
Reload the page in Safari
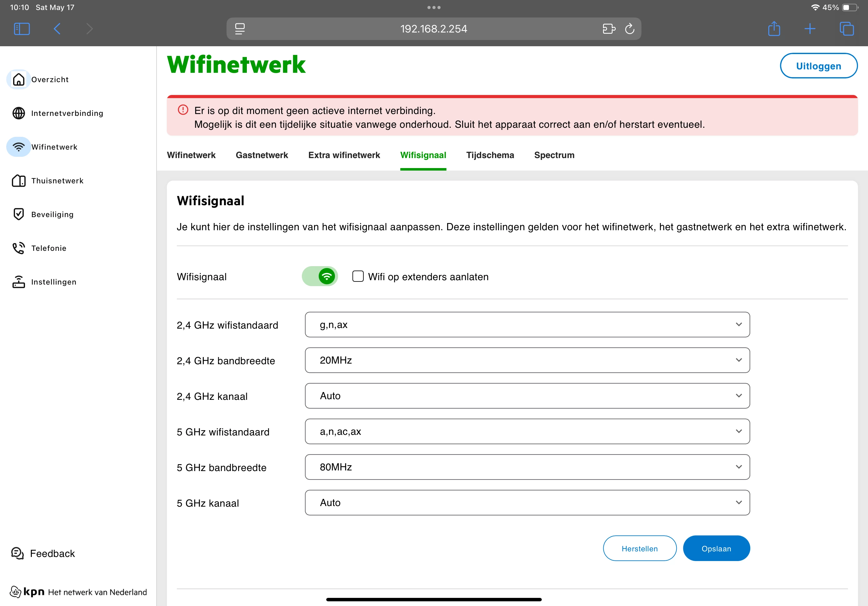tap(630, 29)
